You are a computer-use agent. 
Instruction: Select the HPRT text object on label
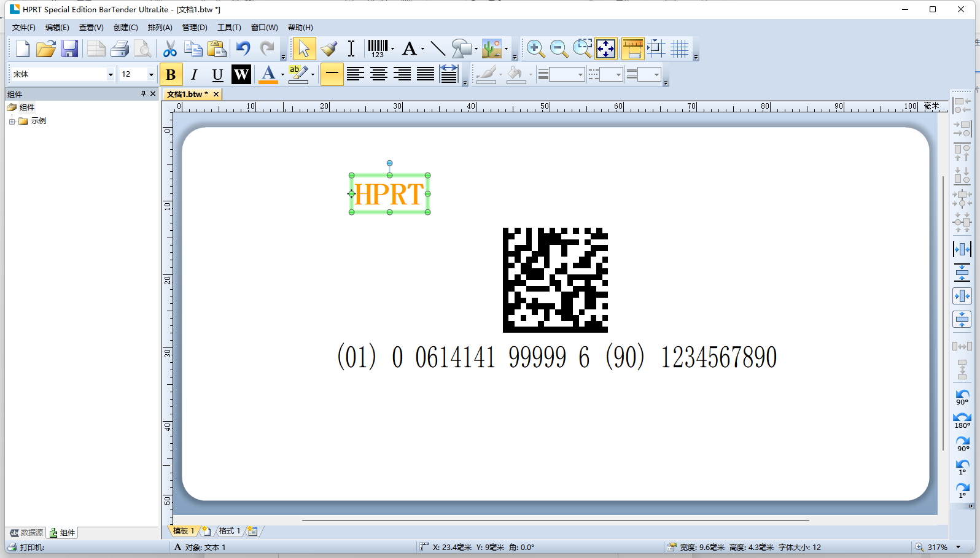(389, 194)
